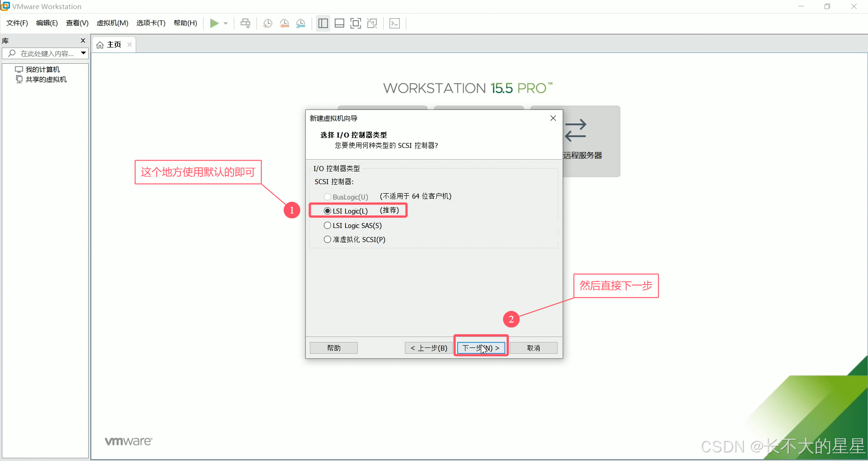Screen dimensions: 868x461
Task: Click the home icon on 主页 tab
Action: point(100,45)
